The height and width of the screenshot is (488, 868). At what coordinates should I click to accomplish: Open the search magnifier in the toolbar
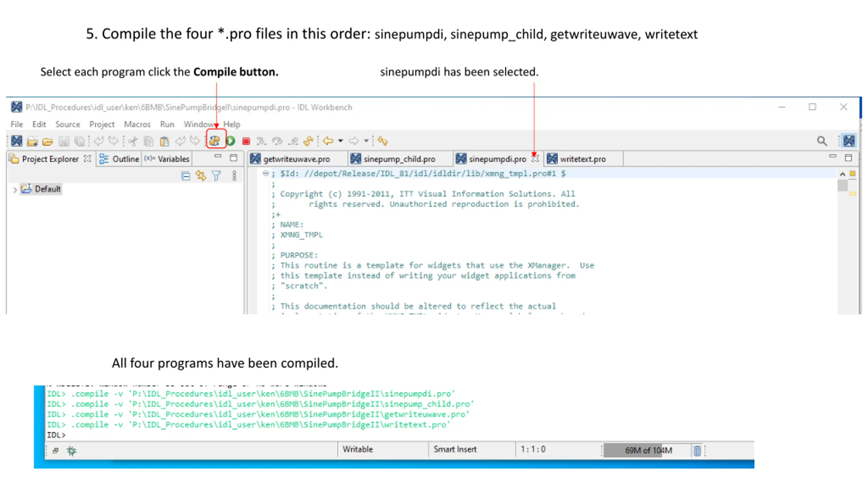(x=822, y=141)
